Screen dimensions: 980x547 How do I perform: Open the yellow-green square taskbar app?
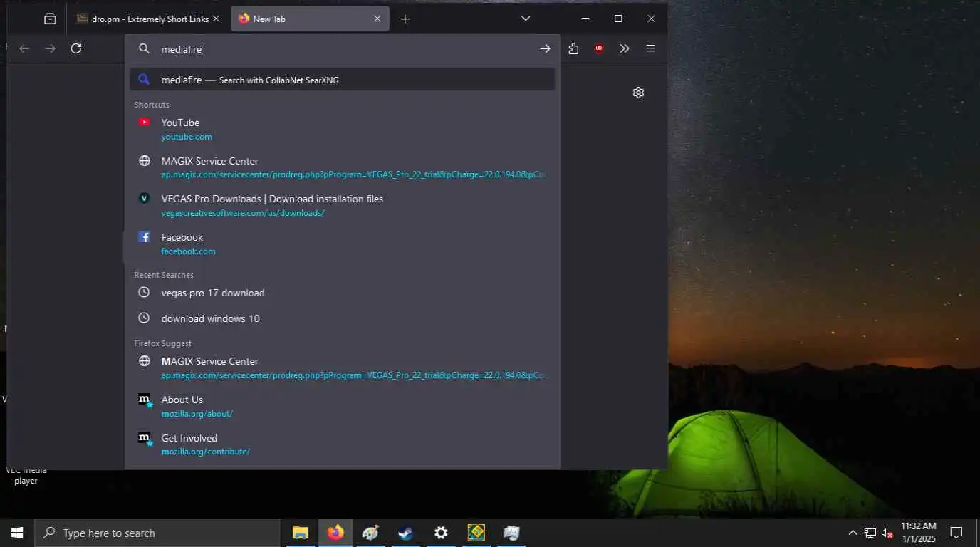[476, 533]
